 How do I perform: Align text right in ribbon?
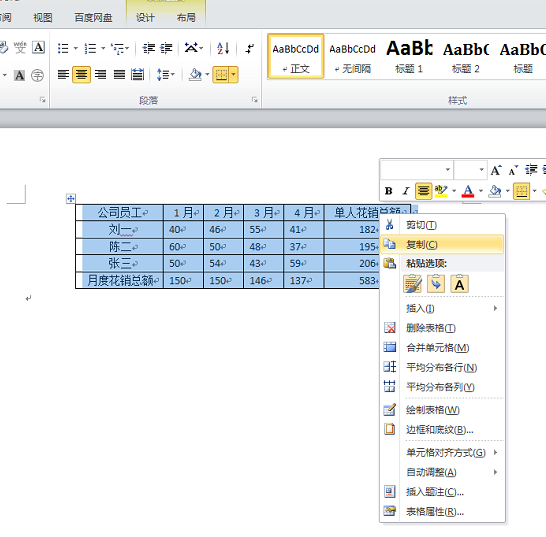pos(101,75)
